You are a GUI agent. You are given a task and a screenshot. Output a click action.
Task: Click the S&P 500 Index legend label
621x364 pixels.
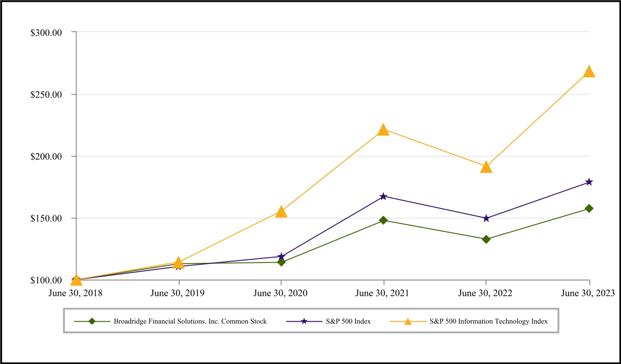(348, 321)
